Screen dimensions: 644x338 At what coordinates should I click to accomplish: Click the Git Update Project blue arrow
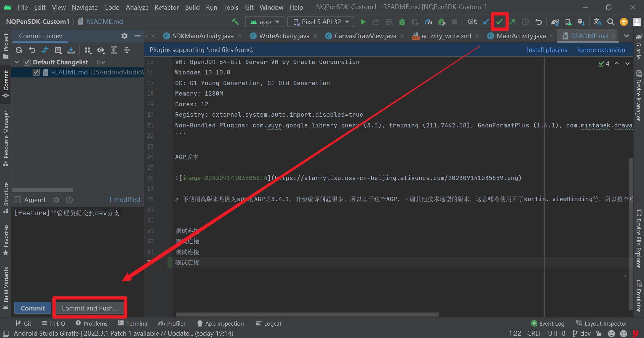coord(486,22)
